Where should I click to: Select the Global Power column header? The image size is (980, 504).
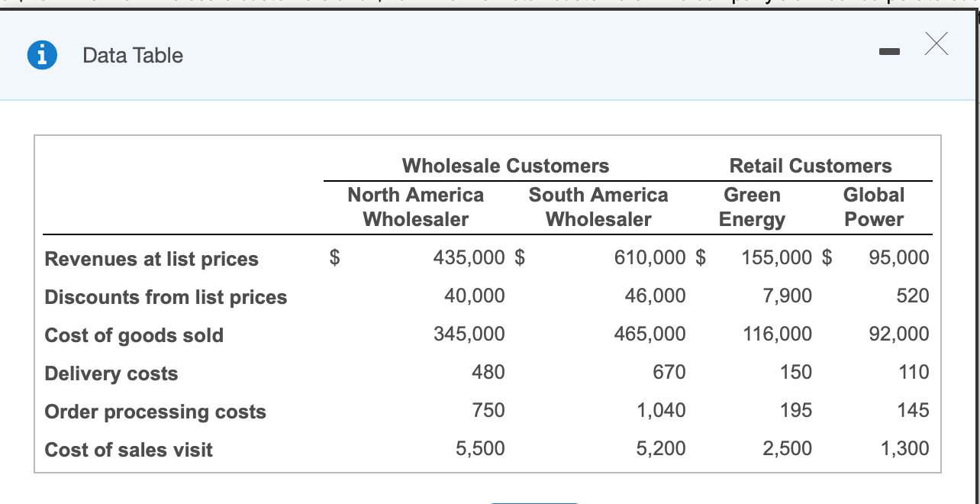pyautogui.click(x=874, y=206)
